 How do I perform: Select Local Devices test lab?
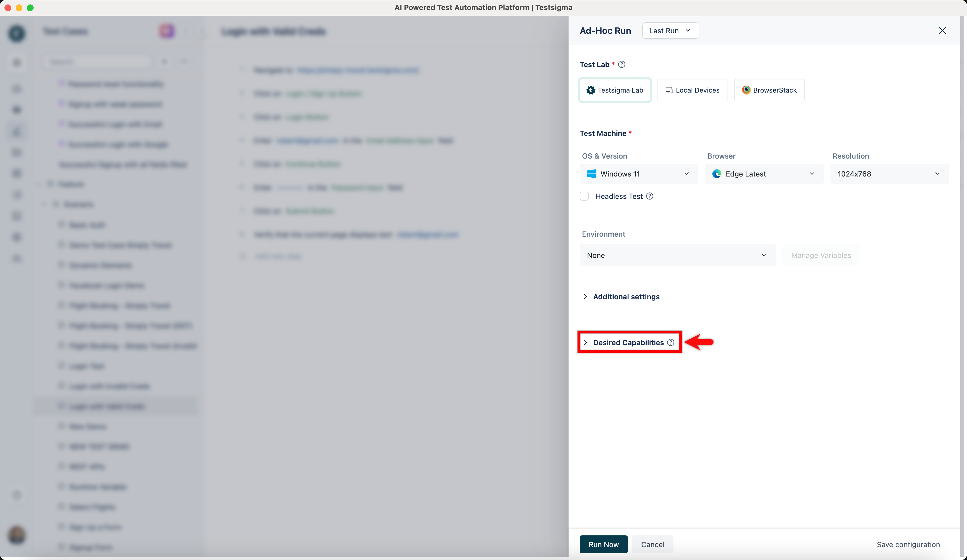(x=692, y=90)
